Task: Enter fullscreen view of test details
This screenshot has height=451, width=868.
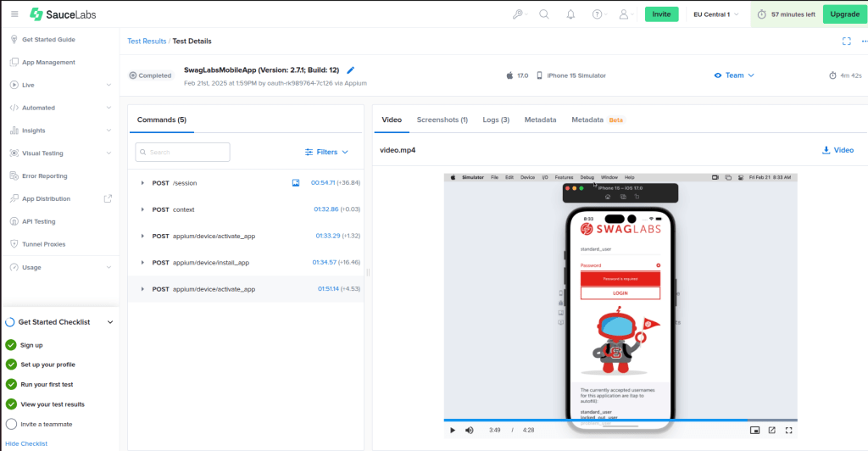Action: click(x=846, y=41)
